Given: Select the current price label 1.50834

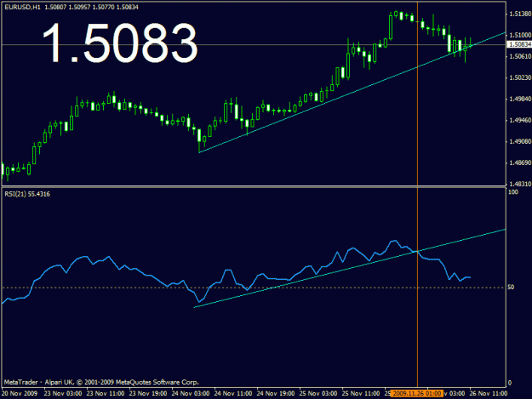Looking at the screenshot, I should (x=520, y=44).
